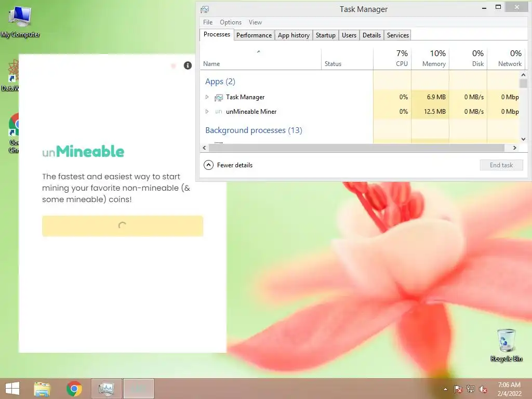This screenshot has width=532, height=399.
Task: Sort processes by Disk column
Action: pyautogui.click(x=468, y=59)
